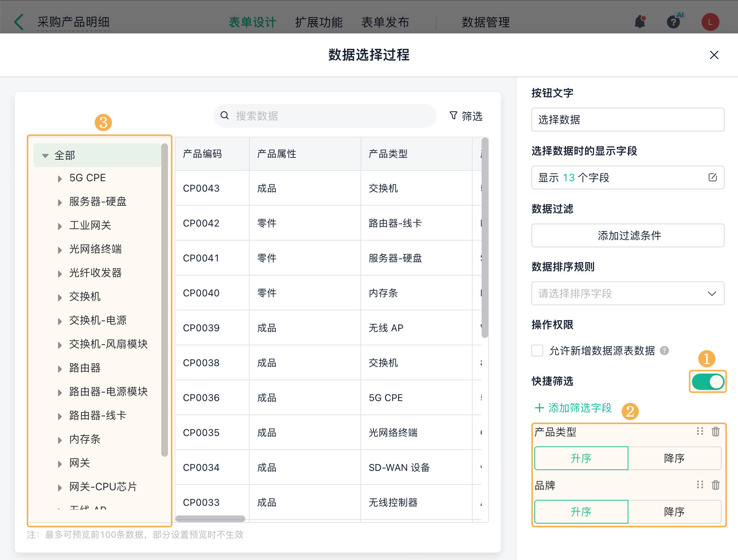Toggle the 快捷筛选 switch

708,381
